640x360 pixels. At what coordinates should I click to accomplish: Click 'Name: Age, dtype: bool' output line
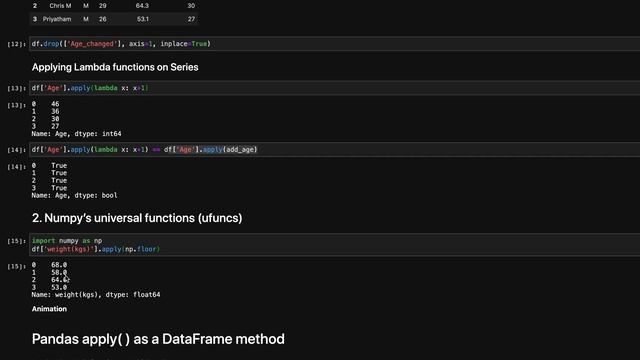[74, 196]
